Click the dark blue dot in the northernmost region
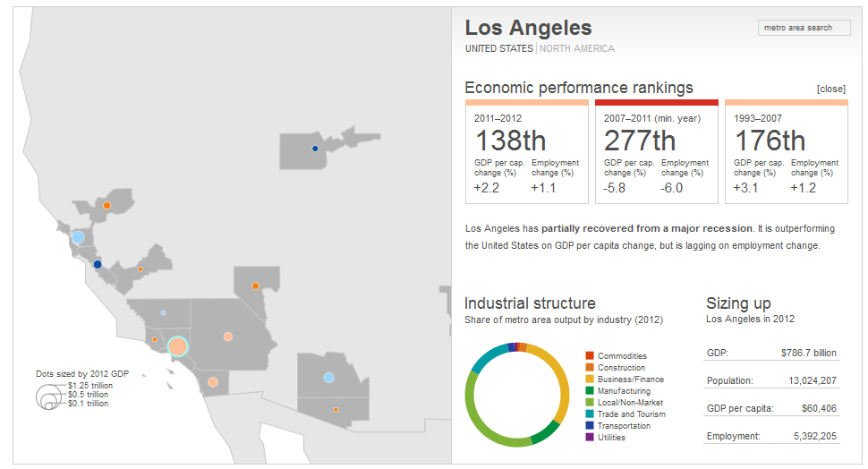Image resolution: width=868 pixels, height=469 pixels. coord(315,149)
